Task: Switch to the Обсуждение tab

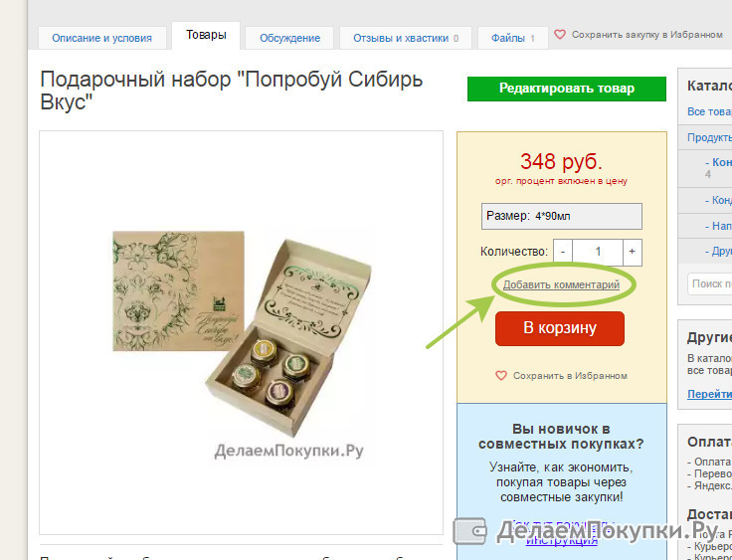Action: tap(289, 38)
